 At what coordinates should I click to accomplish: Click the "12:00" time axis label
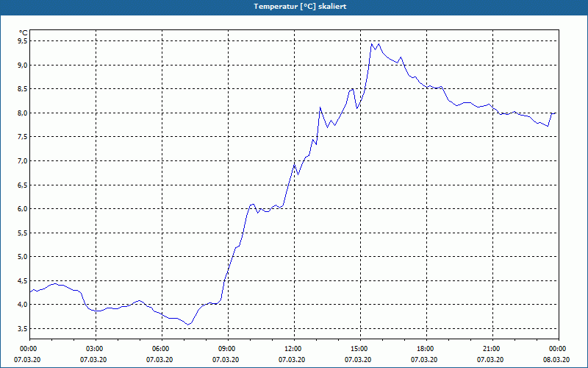[x=292, y=349]
